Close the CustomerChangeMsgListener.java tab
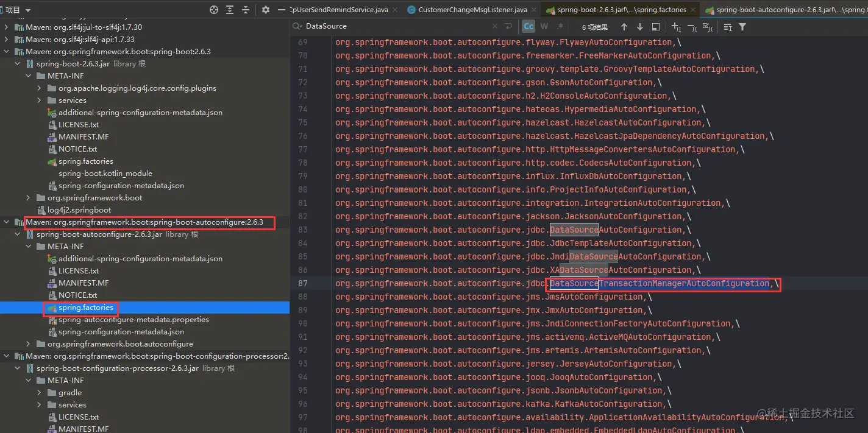This screenshot has width=868, height=433. (x=534, y=10)
